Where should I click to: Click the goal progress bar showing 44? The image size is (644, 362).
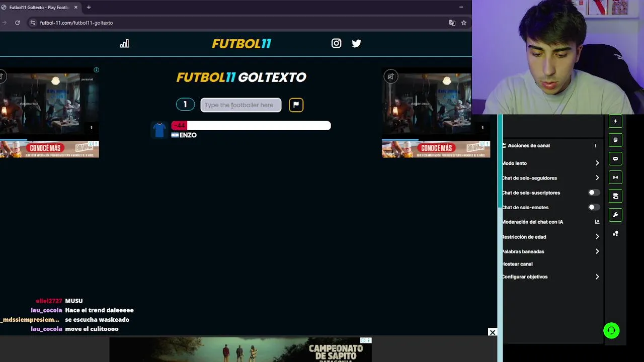251,126
